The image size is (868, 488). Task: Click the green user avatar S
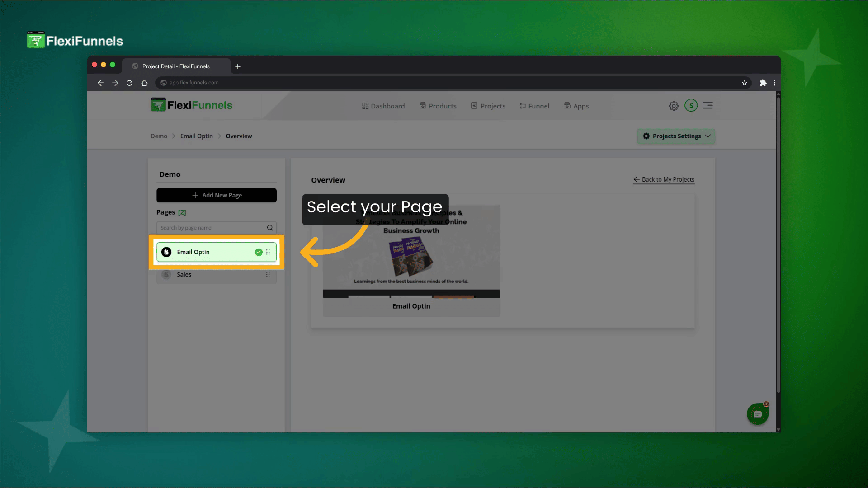coord(691,105)
